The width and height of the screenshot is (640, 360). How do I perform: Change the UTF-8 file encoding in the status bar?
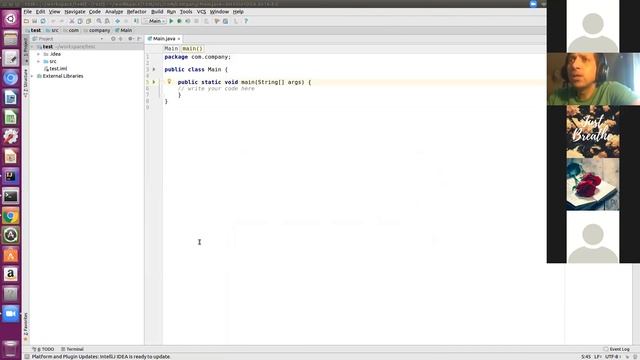pos(613,357)
